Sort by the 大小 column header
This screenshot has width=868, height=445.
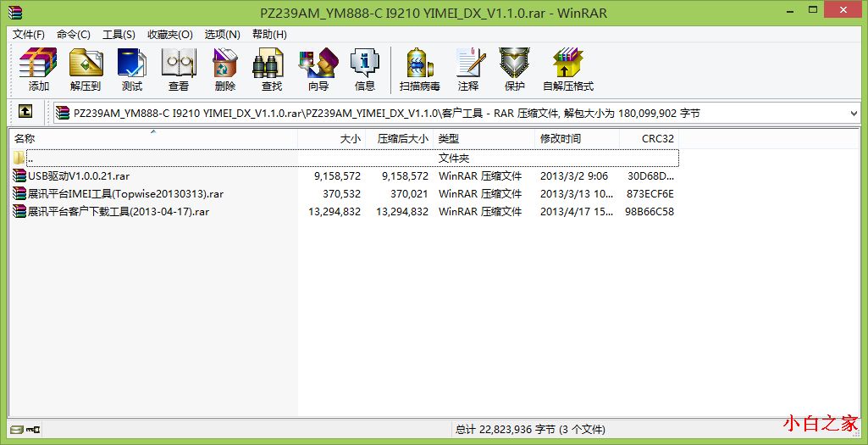tap(332, 138)
